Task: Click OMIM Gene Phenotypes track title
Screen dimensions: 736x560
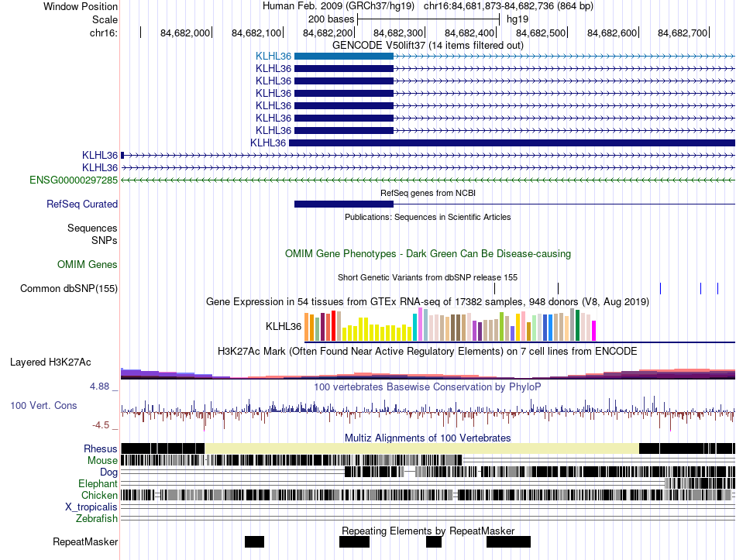Action: pos(428,254)
